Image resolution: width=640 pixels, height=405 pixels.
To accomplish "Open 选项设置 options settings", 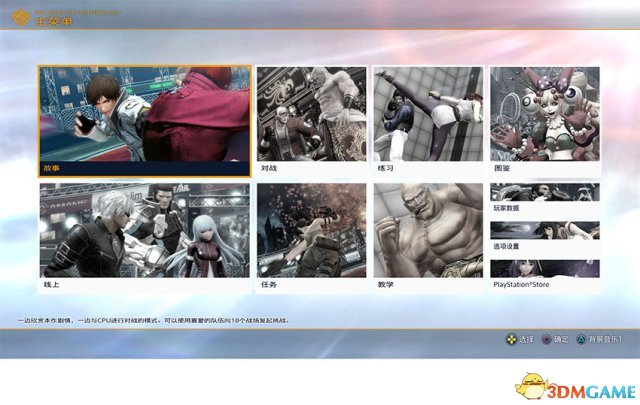I will pos(545,236).
